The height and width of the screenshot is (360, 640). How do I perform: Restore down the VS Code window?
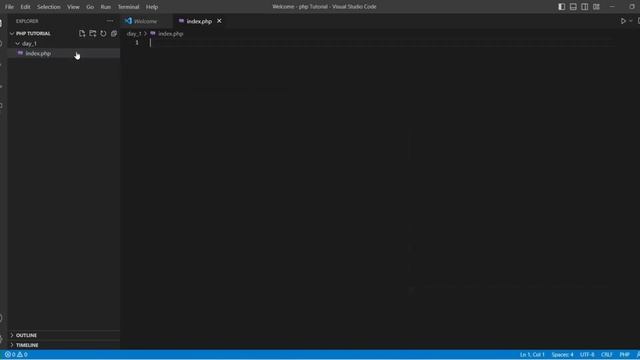click(632, 7)
